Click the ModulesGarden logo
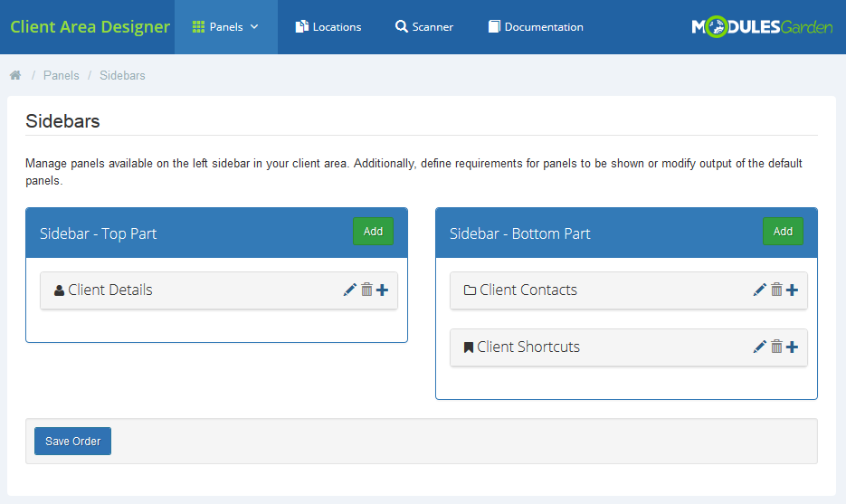Screen dimensions: 846x504 coord(762,27)
